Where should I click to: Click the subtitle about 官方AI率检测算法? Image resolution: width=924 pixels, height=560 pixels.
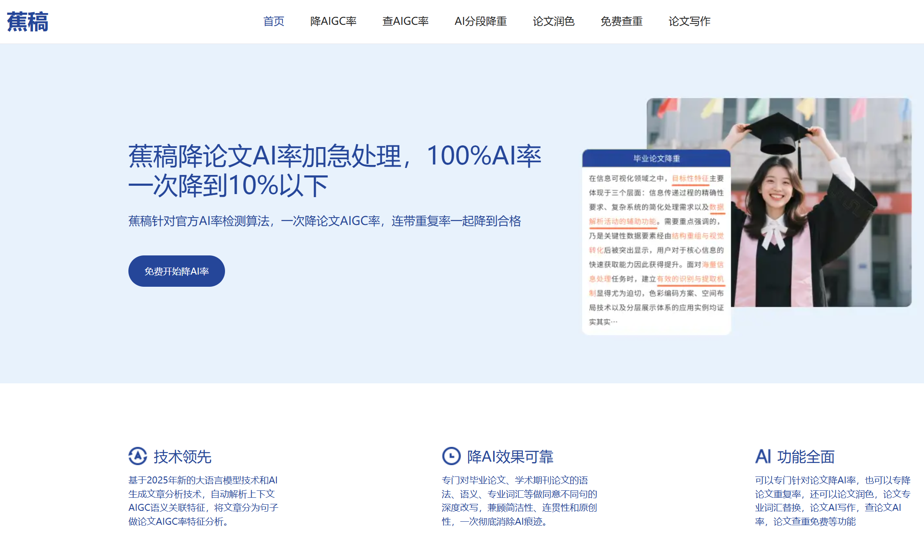pos(324,221)
